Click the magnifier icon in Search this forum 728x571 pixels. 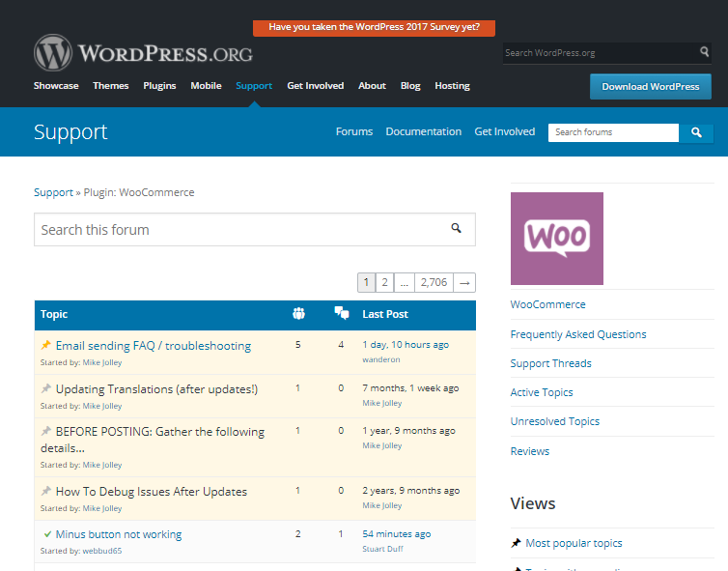pos(457,228)
